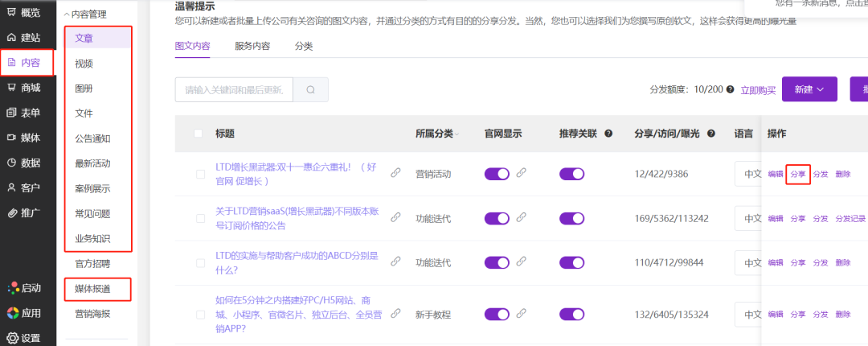
Task: Open language dropdown in ABCD分别是什么 row
Action: [748, 263]
